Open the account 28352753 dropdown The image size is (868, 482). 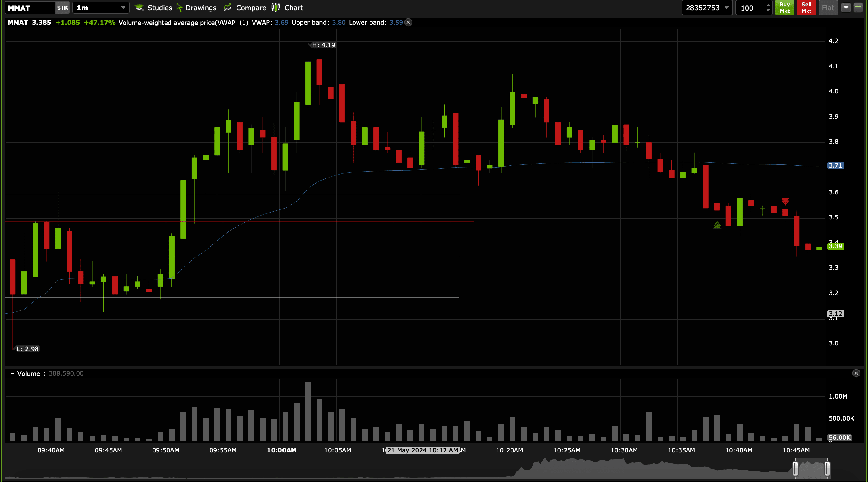pyautogui.click(x=726, y=8)
